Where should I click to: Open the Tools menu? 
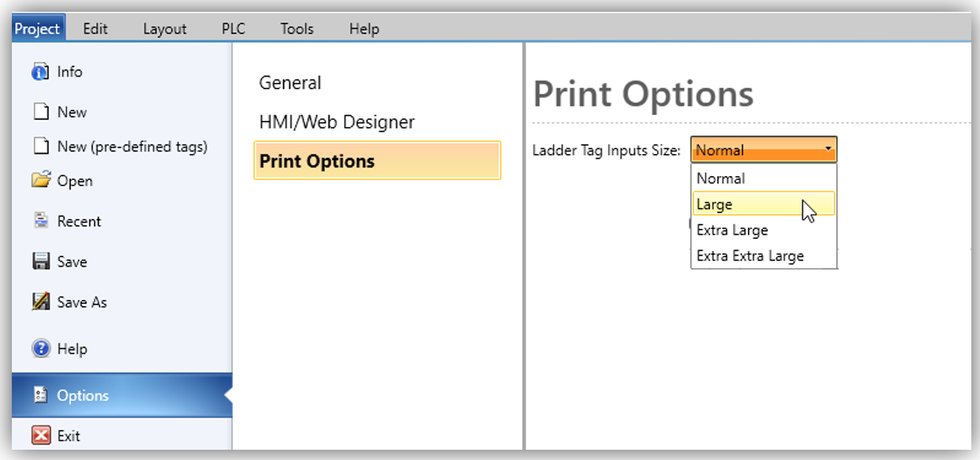297,28
